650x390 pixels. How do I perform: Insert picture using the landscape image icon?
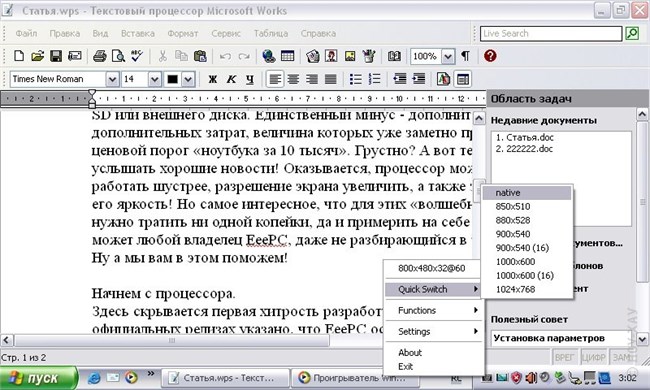(x=350, y=56)
